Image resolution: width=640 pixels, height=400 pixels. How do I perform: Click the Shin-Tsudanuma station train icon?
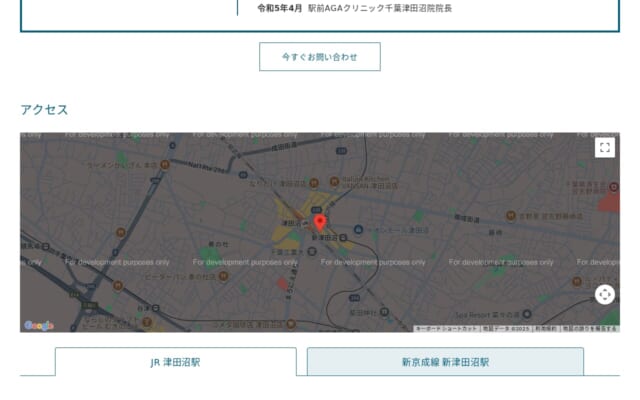pyautogui.click(x=343, y=237)
